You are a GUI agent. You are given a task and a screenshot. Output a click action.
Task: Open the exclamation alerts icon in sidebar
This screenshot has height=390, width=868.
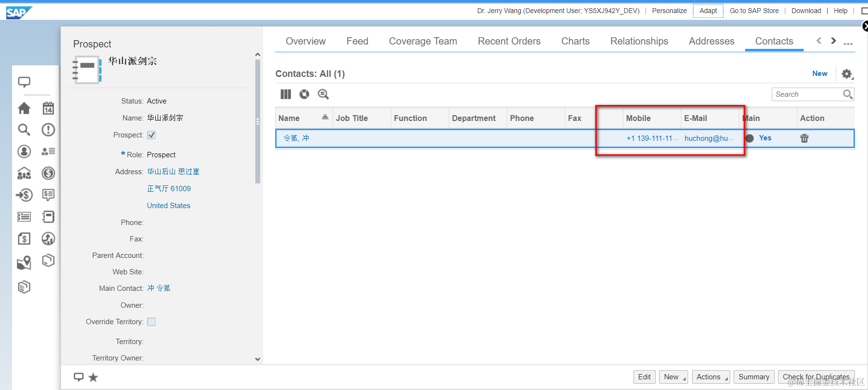point(48,130)
